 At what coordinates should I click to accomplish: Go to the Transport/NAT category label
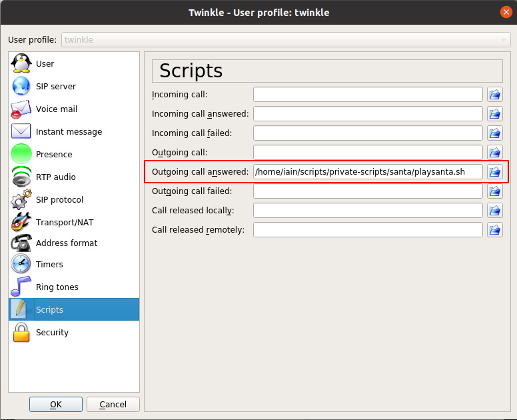(x=65, y=223)
